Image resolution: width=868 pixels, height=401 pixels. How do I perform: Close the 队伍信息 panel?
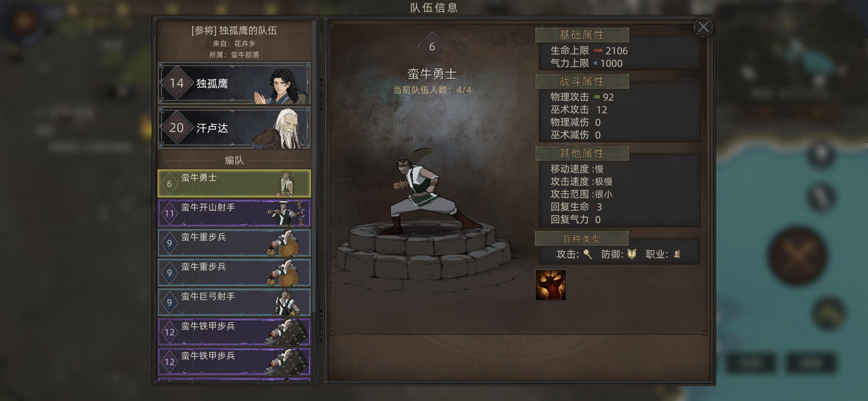pos(703,27)
